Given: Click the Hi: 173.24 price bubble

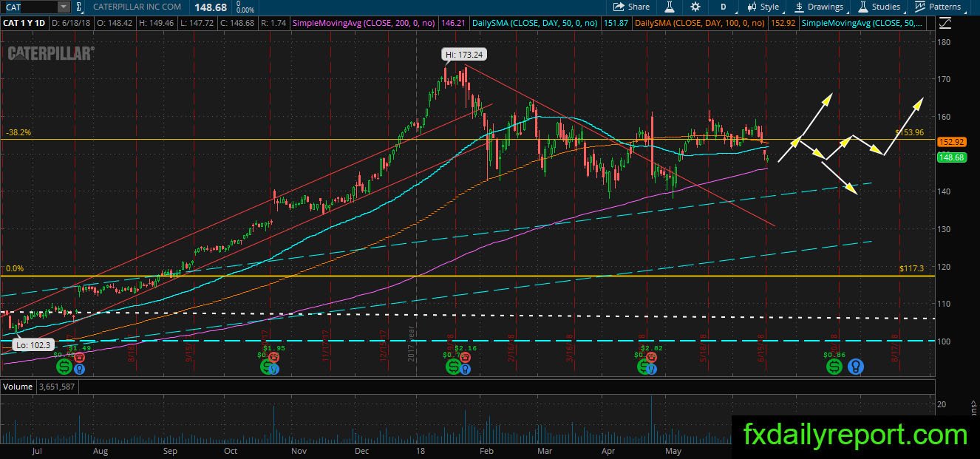Looking at the screenshot, I should click(x=465, y=54).
